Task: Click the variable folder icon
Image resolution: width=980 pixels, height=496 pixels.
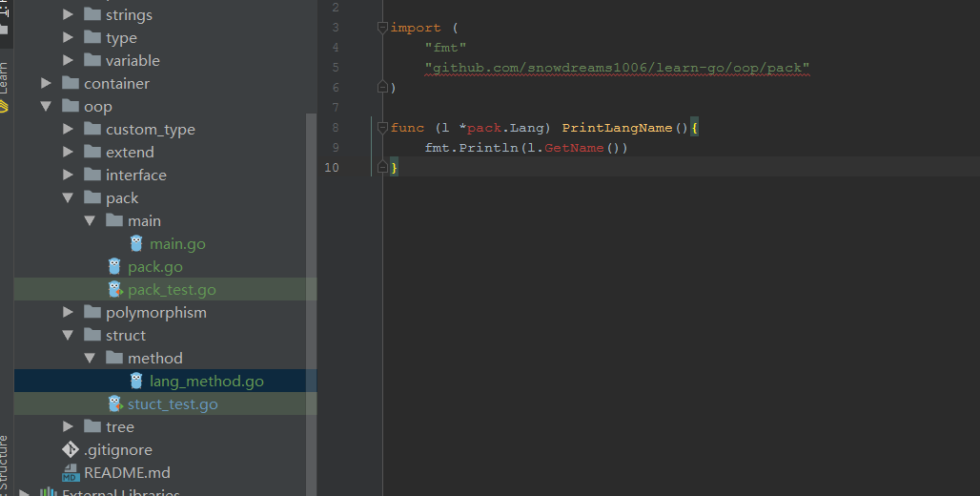Action: tap(92, 59)
